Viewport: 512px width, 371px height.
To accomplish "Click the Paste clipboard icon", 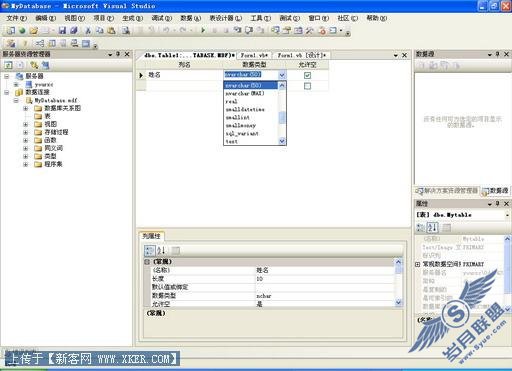I will 111,31.
